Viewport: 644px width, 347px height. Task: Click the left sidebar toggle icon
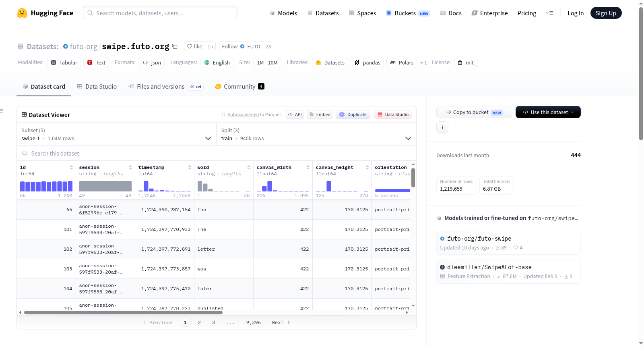tap(2, 111)
